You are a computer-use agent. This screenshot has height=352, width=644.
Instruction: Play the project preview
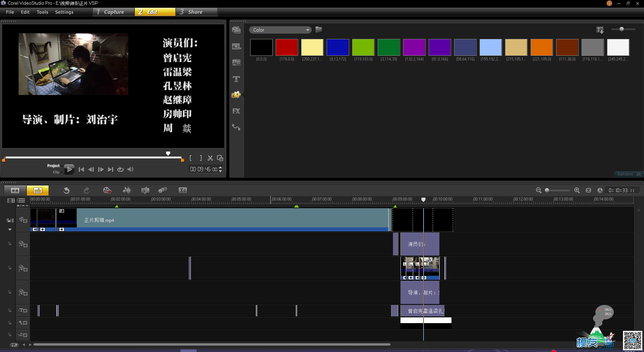tap(69, 169)
